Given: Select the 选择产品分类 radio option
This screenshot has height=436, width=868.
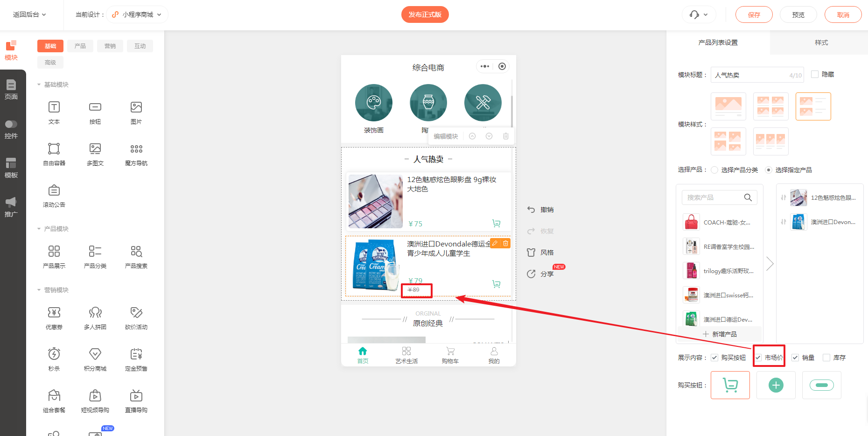Looking at the screenshot, I should tap(714, 170).
